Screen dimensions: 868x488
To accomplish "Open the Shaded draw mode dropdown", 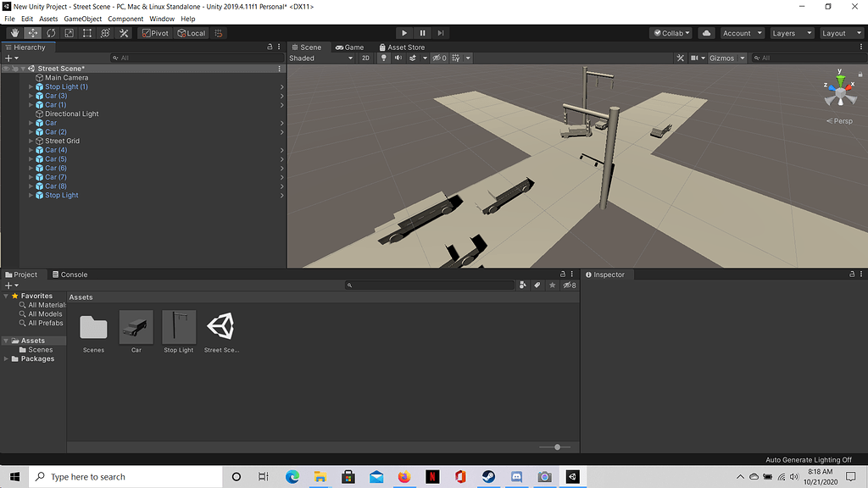I will tap(320, 58).
